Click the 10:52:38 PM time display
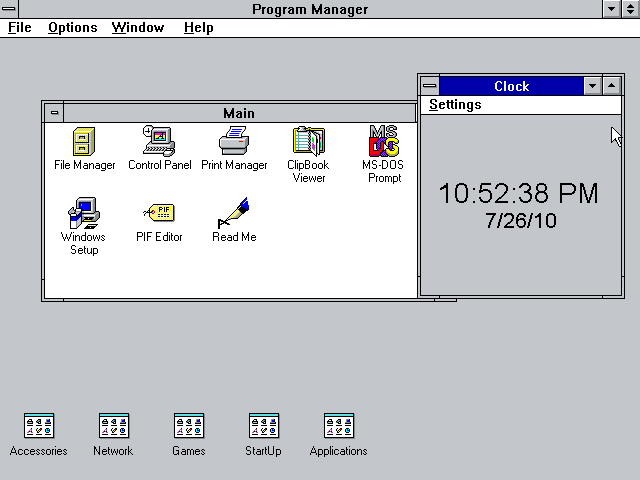Viewport: 640px width, 480px height. [519, 193]
